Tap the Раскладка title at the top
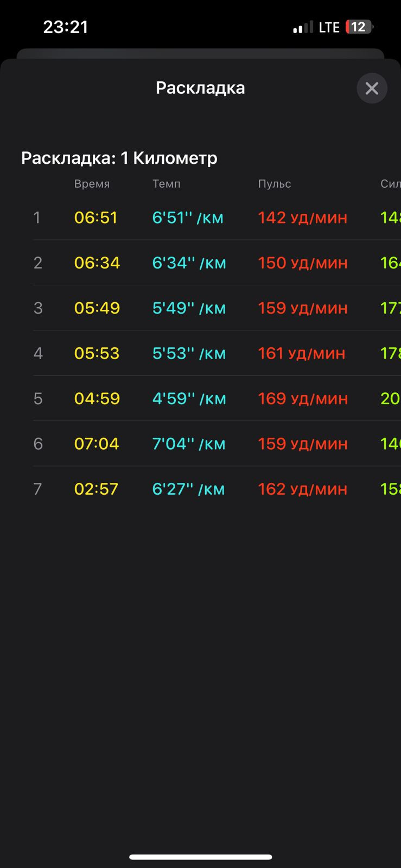 pyautogui.click(x=200, y=88)
